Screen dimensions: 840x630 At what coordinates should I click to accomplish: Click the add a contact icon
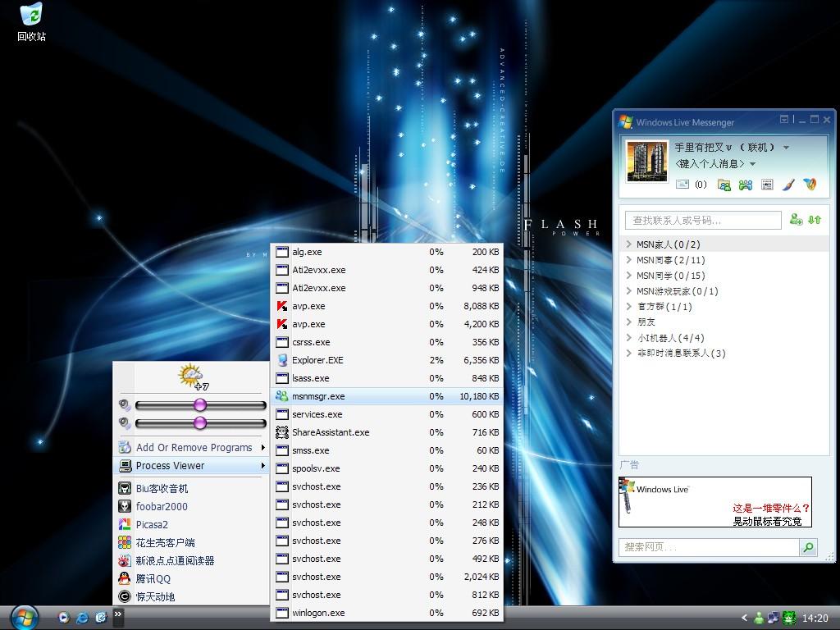[796, 220]
